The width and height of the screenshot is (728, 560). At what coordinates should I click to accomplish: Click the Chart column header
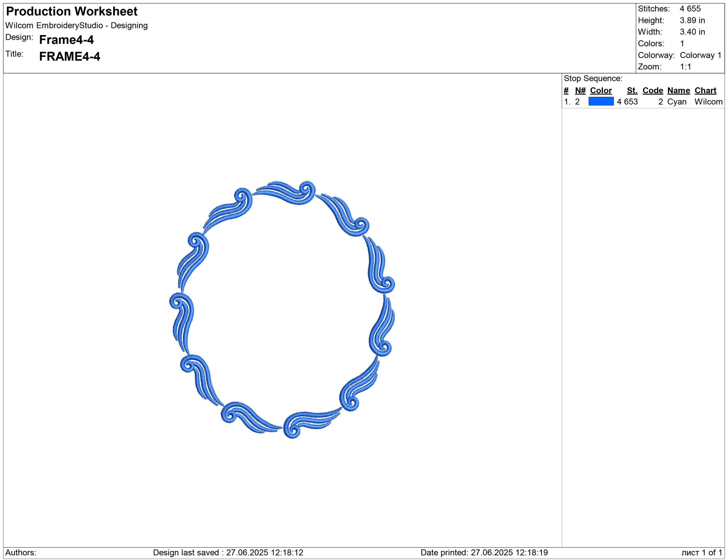tap(705, 91)
